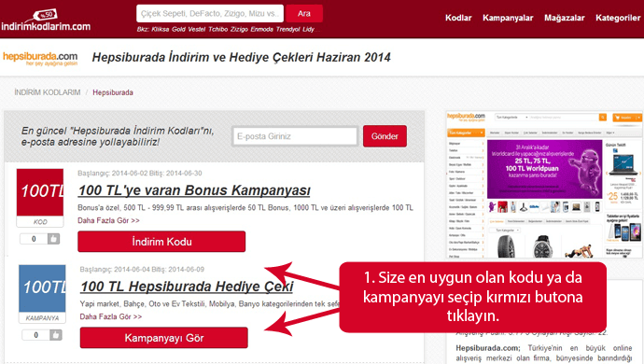Follow the Kliksa suggested store link
The height and width of the screenshot is (364, 644).
[161, 29]
